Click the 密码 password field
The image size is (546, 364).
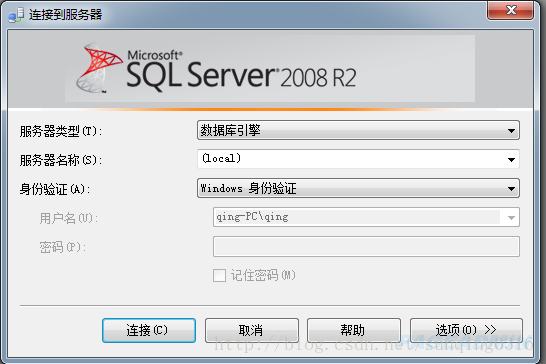pyautogui.click(x=366, y=246)
